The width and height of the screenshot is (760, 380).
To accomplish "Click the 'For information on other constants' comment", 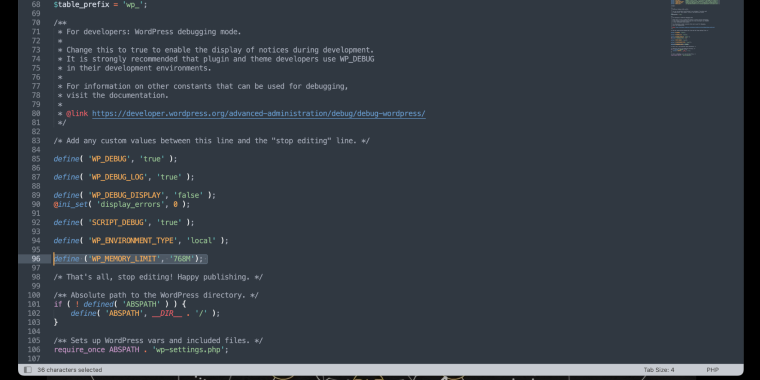I will pyautogui.click(x=207, y=86).
